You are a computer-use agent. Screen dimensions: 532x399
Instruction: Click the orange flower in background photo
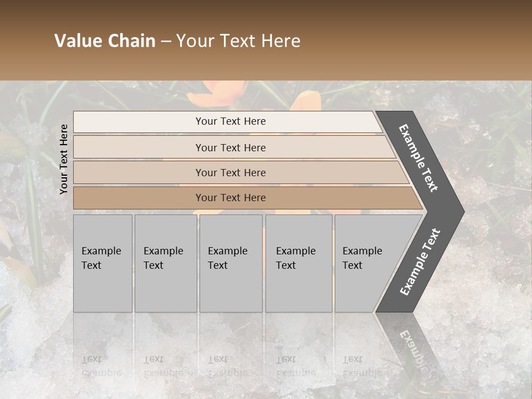[x=217, y=93]
